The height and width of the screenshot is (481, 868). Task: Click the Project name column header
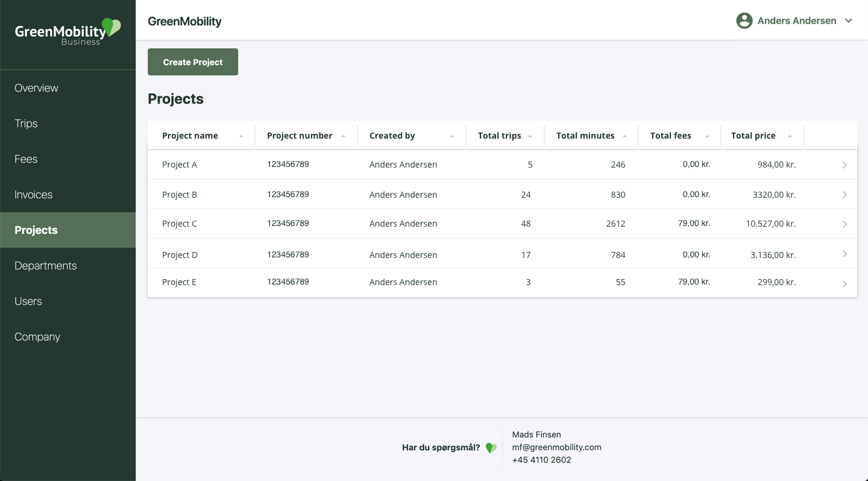click(190, 136)
